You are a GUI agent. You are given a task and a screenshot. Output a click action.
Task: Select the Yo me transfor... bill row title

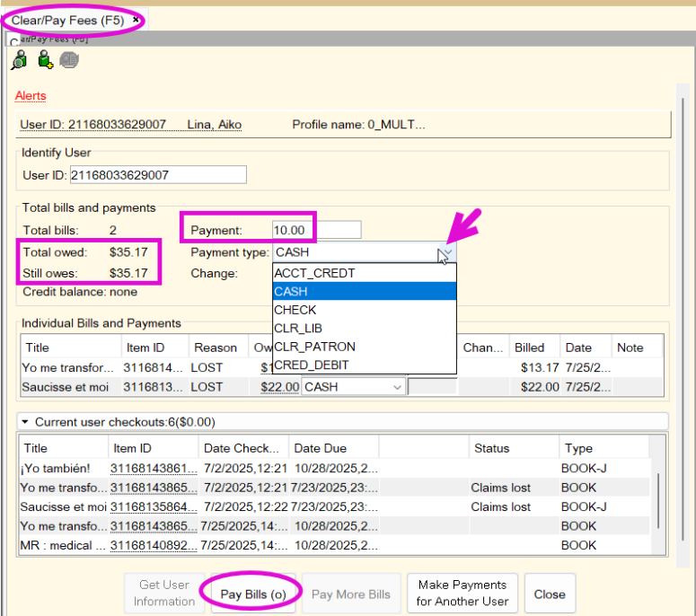point(68,367)
